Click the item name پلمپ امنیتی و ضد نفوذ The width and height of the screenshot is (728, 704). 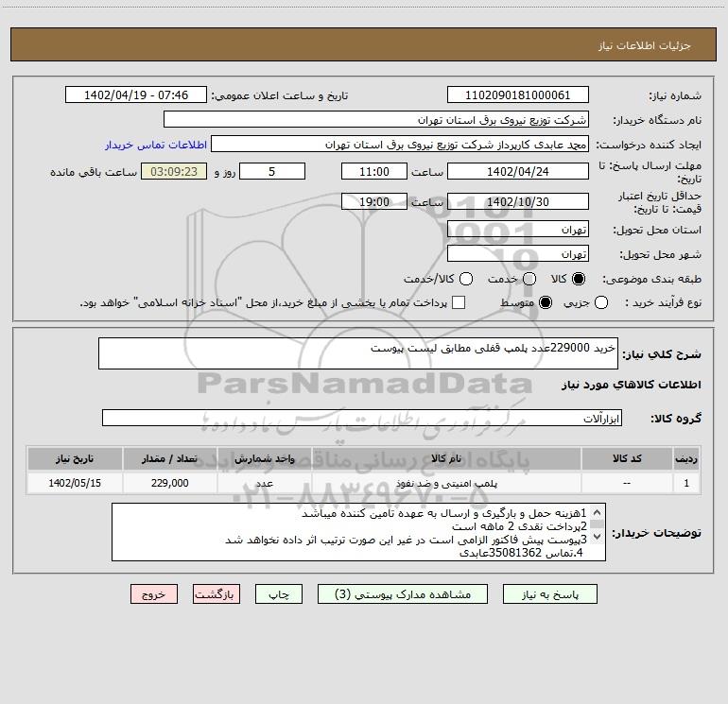coord(446,483)
